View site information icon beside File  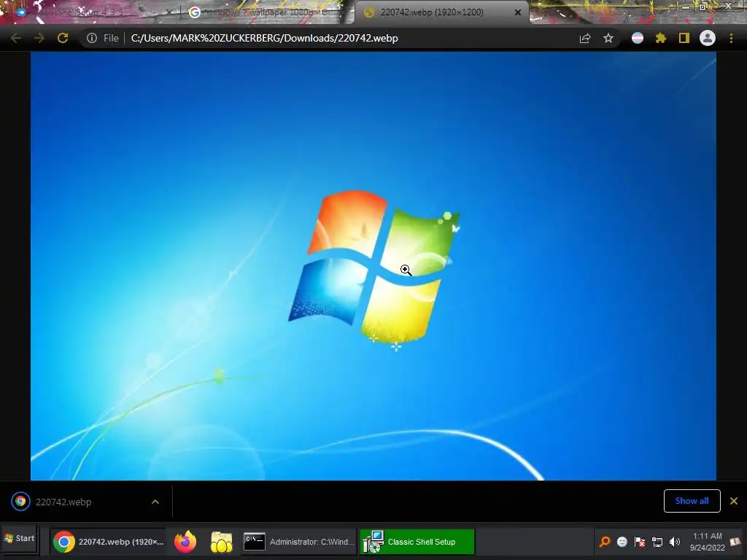pos(92,38)
